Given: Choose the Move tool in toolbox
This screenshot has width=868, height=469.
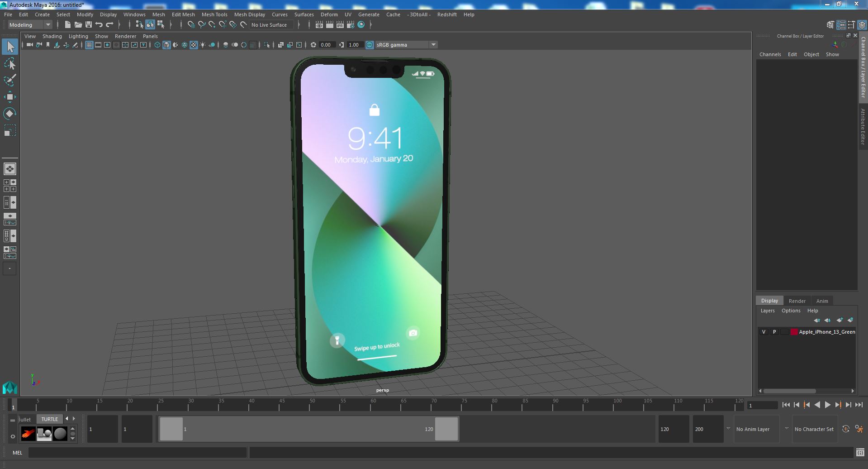Looking at the screenshot, I should [x=10, y=97].
